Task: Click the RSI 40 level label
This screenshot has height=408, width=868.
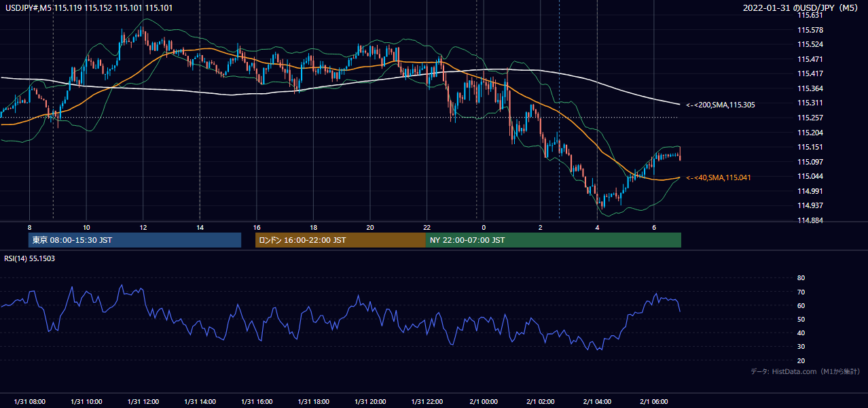Action: pos(801,333)
